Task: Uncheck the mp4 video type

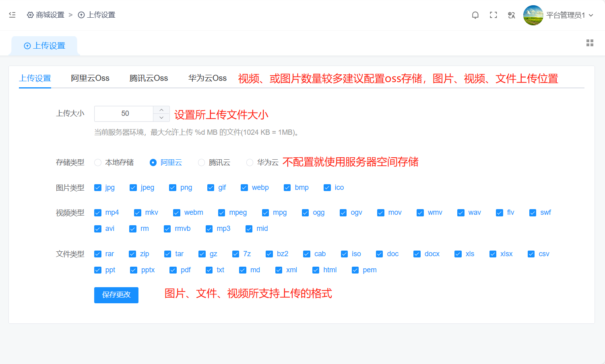Action: (x=98, y=213)
